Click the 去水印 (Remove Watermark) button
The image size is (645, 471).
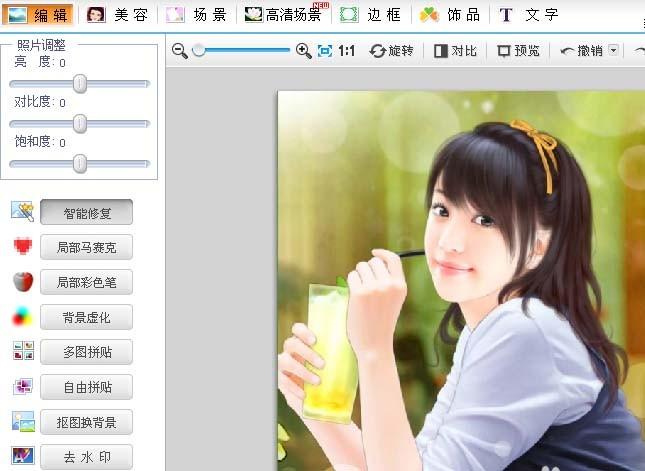point(86,457)
